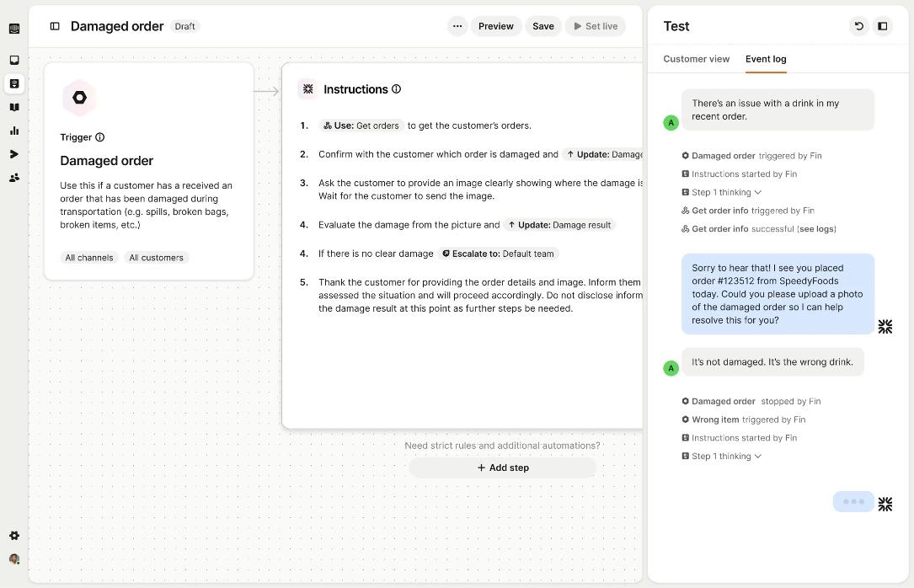Image resolution: width=914 pixels, height=588 pixels.
Task: Click Fin's reply about order #123512
Action: click(778, 294)
